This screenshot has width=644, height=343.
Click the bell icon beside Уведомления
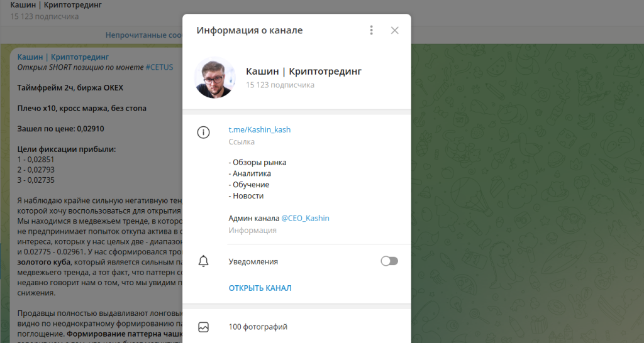pyautogui.click(x=203, y=261)
